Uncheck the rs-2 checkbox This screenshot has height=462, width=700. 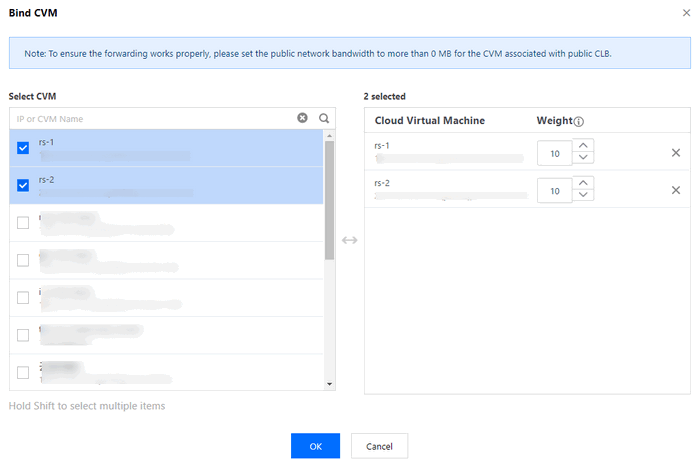(23, 185)
